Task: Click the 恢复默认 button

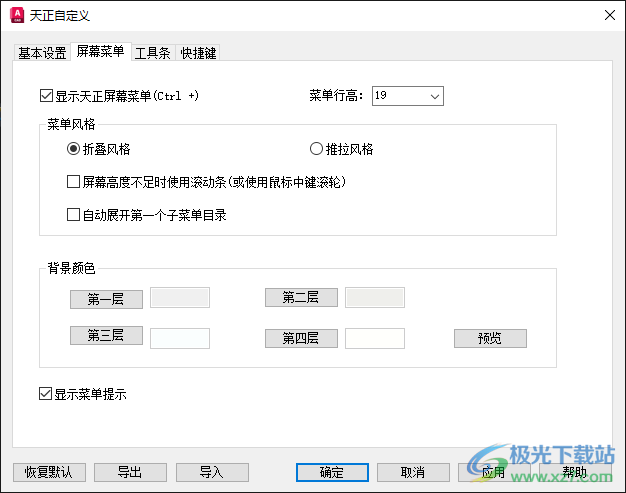Action: [x=50, y=473]
